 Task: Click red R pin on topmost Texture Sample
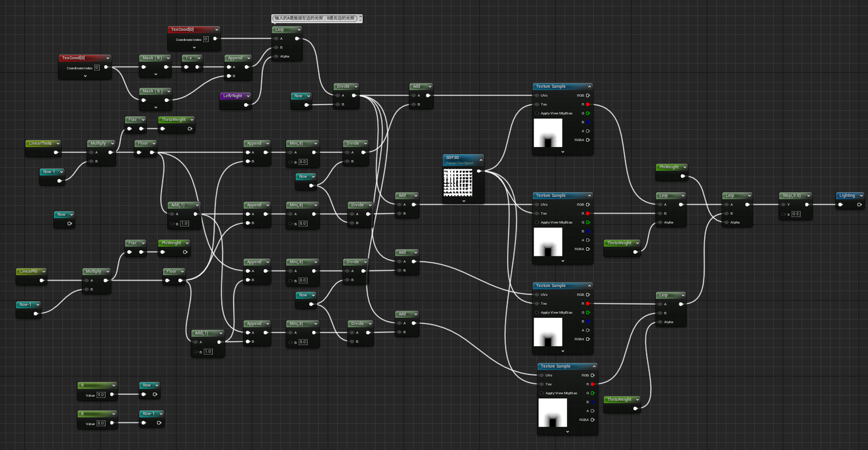click(588, 104)
